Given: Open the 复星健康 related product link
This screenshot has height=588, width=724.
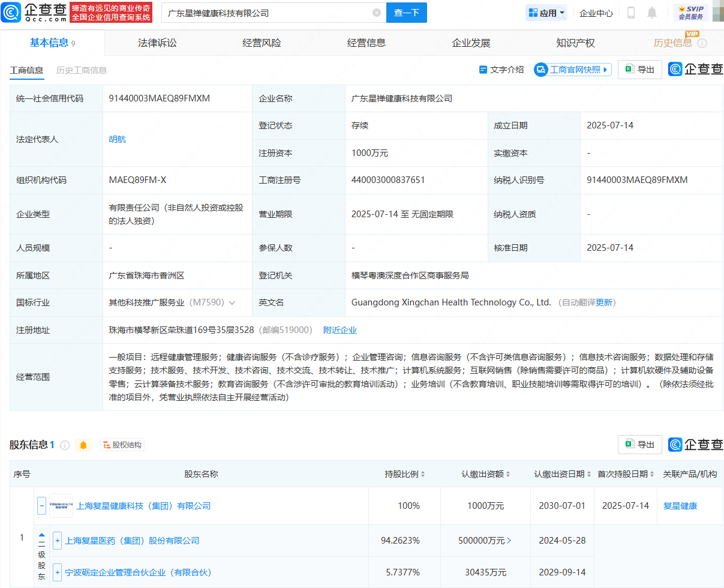Looking at the screenshot, I should tap(680, 506).
